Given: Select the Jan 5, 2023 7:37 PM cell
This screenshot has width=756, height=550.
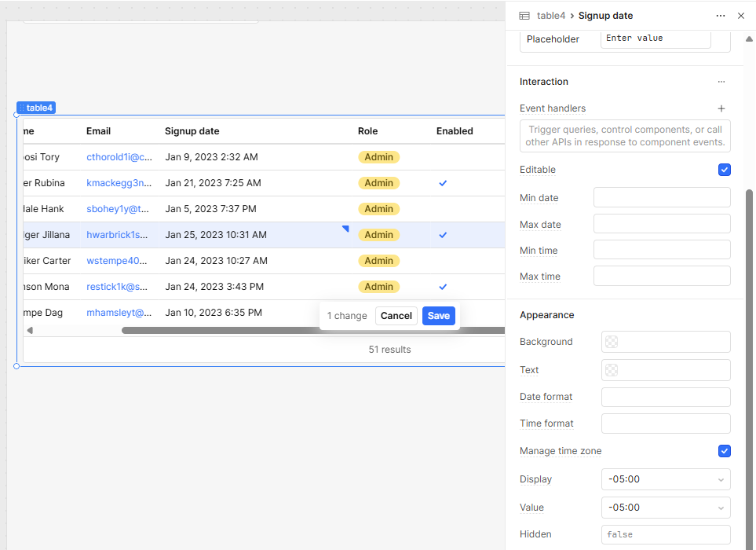Looking at the screenshot, I should [255, 209].
